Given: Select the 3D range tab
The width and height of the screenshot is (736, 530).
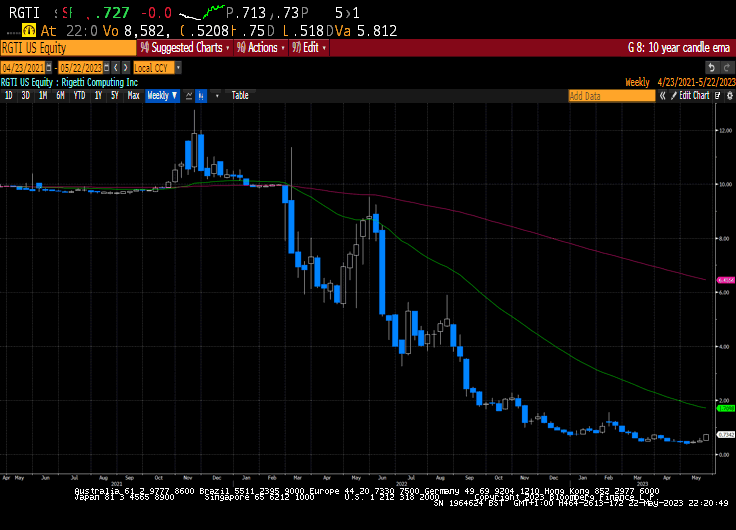Looking at the screenshot, I should [26, 96].
